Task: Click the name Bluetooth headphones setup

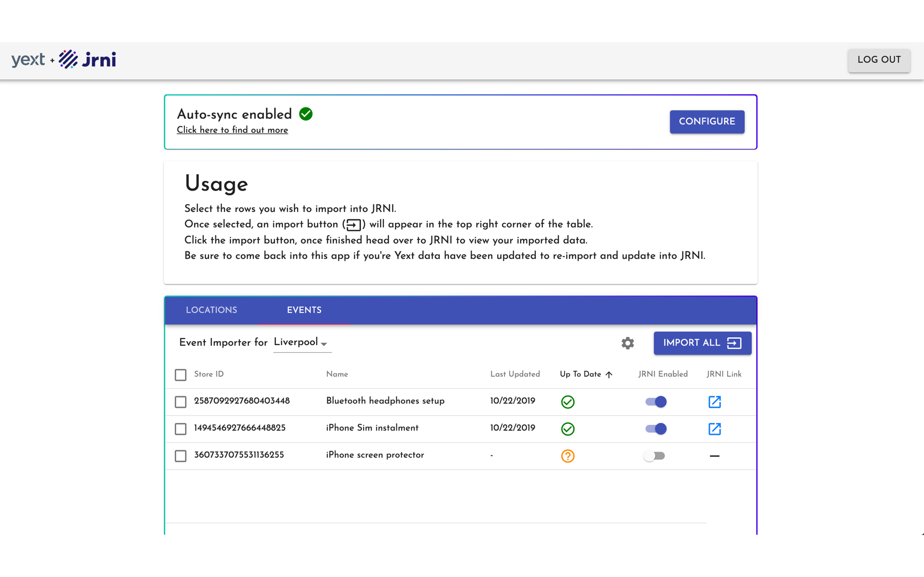Action: [385, 401]
